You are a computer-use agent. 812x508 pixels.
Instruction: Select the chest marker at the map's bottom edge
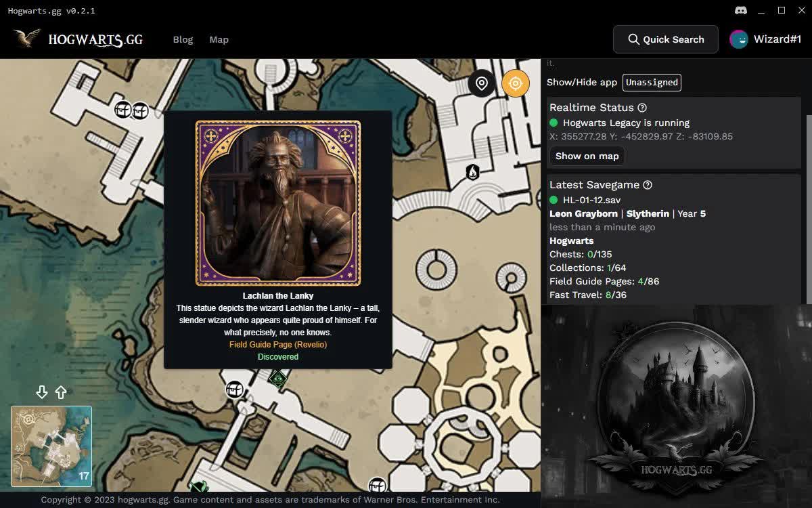coord(377,485)
